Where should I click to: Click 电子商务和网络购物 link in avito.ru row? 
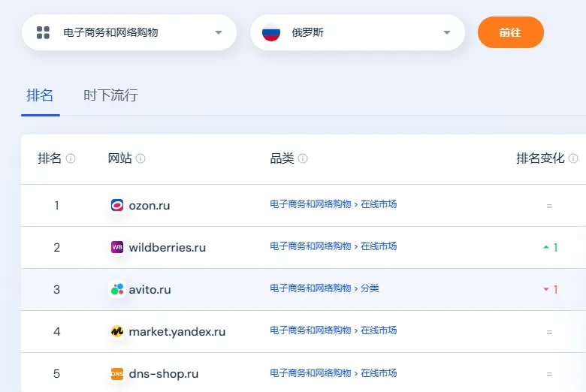(x=310, y=288)
